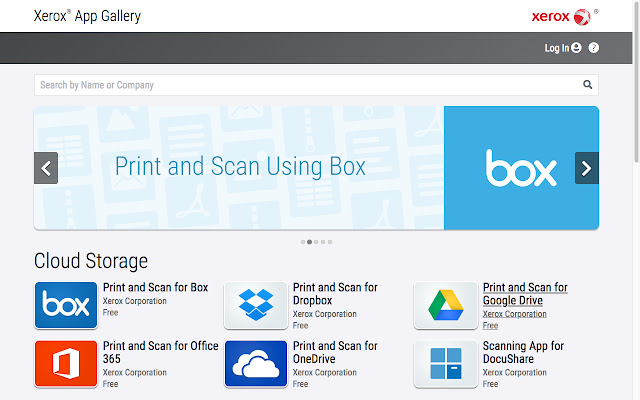Open the DocuShare app icon

point(446,364)
